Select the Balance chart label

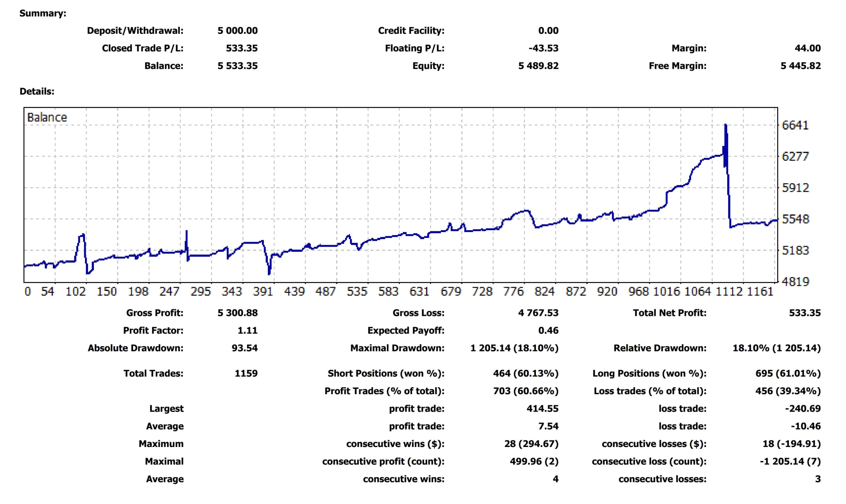click(x=47, y=117)
